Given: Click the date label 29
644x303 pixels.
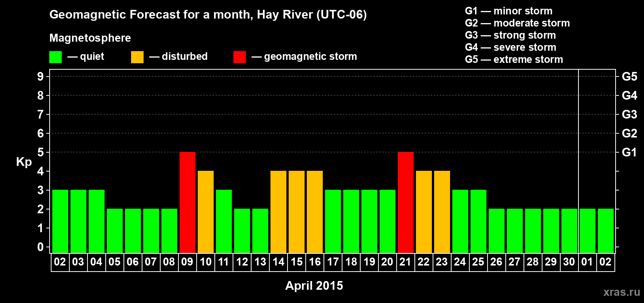Looking at the screenshot, I should tap(551, 262).
